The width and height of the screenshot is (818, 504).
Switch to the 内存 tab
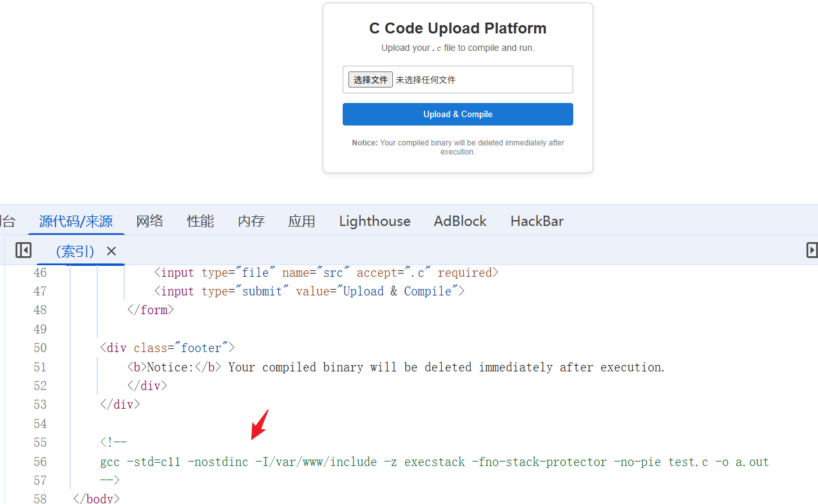coord(251,221)
